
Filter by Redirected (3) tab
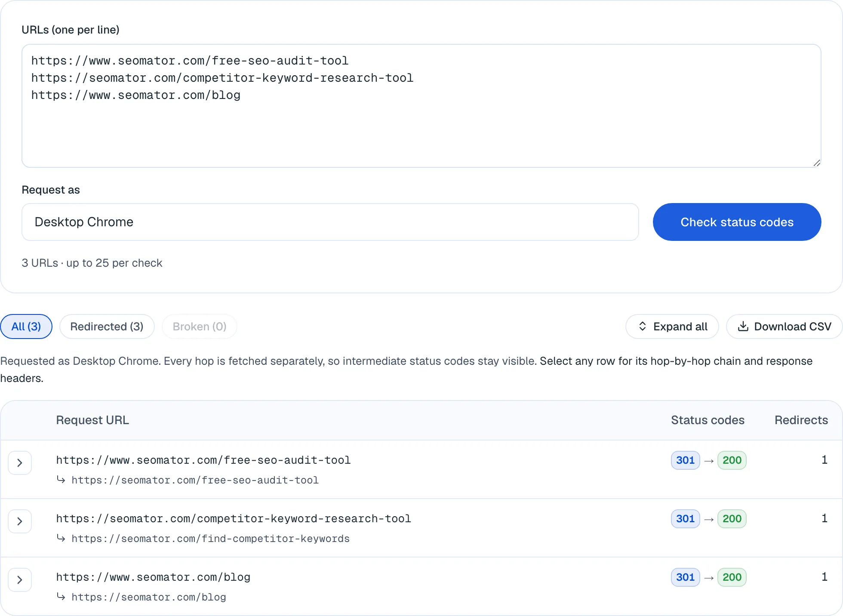(107, 326)
